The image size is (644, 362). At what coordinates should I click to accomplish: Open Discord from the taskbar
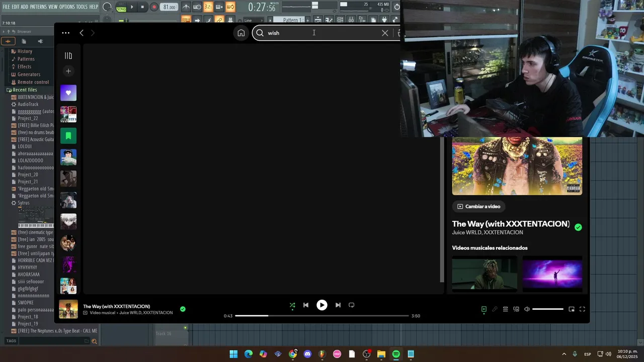pyautogui.click(x=307, y=354)
